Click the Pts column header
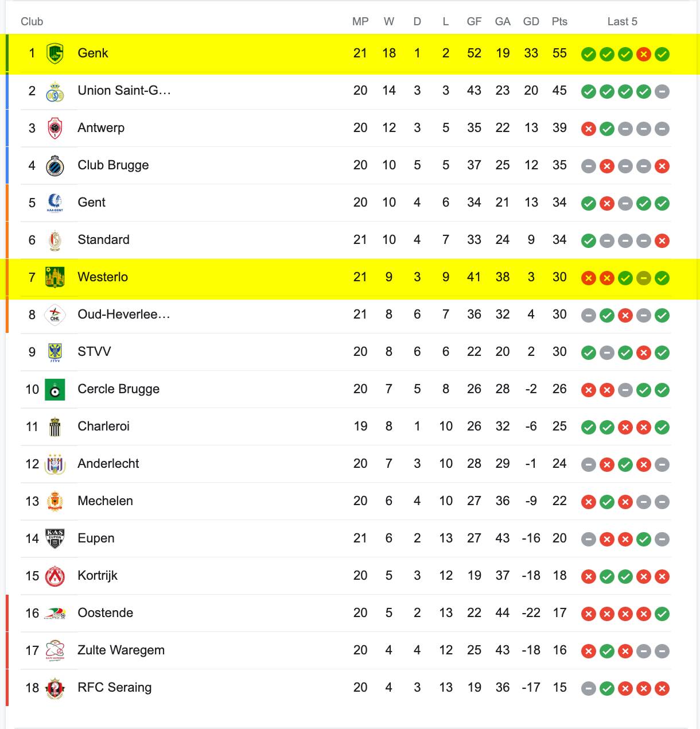700x729 pixels. pyautogui.click(x=559, y=21)
